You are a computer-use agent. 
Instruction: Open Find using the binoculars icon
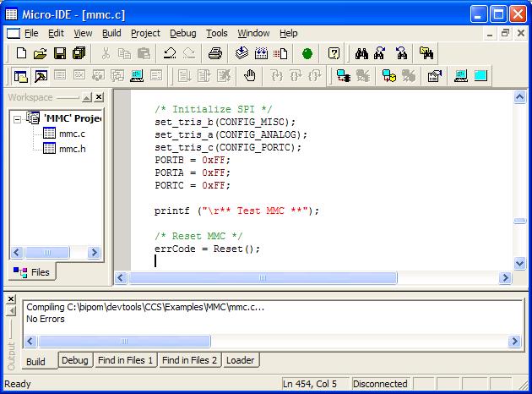(361, 53)
